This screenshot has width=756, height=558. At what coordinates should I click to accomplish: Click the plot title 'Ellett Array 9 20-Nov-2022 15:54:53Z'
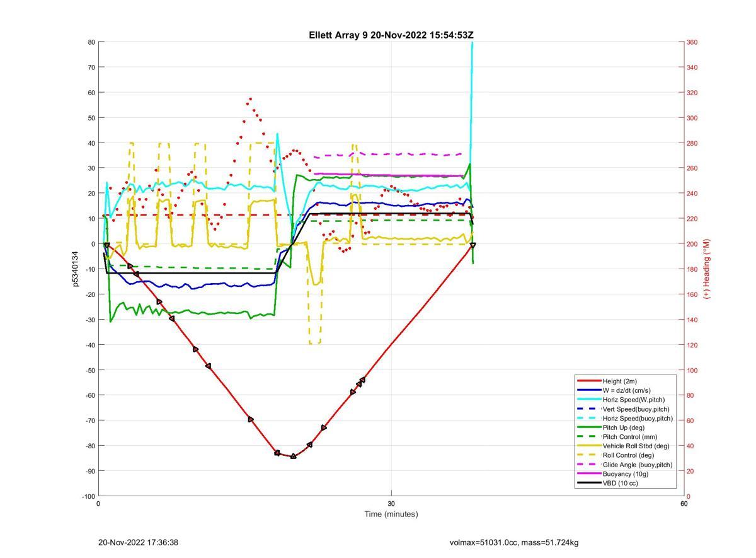click(391, 35)
